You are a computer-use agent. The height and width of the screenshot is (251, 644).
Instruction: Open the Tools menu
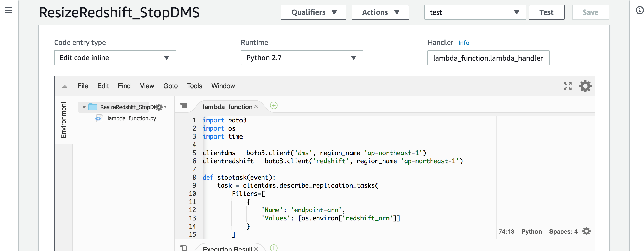195,86
